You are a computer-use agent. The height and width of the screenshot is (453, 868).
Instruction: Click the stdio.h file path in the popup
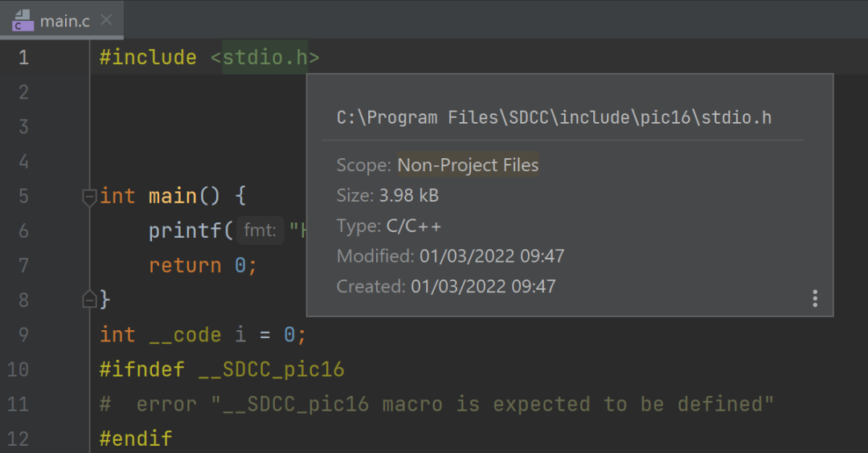point(554,117)
